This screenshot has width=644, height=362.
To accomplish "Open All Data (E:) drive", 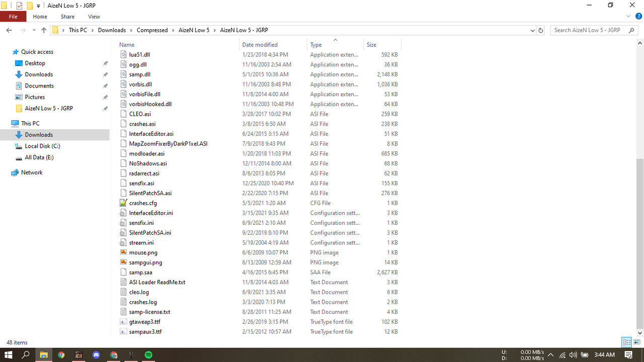I will (39, 157).
